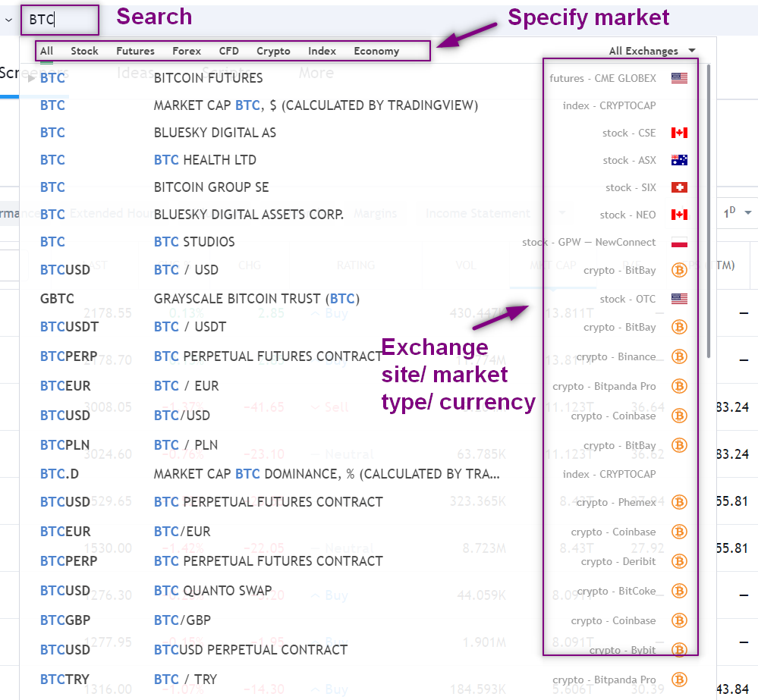Click the Poland flag on the NewConnect row
The image size is (758, 700).
click(679, 242)
